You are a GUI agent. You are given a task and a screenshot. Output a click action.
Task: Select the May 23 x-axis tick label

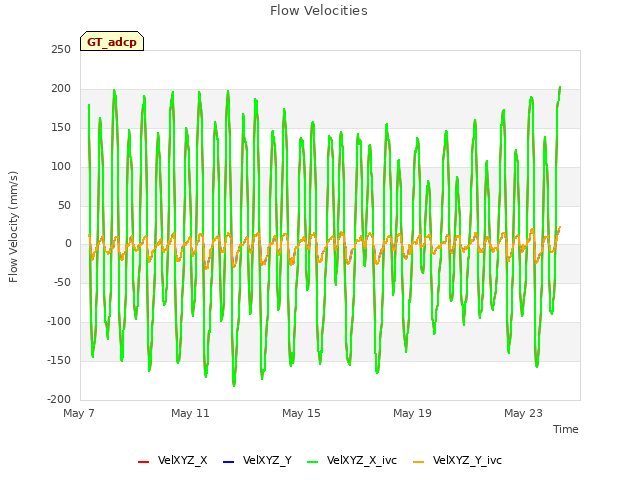[x=523, y=413]
